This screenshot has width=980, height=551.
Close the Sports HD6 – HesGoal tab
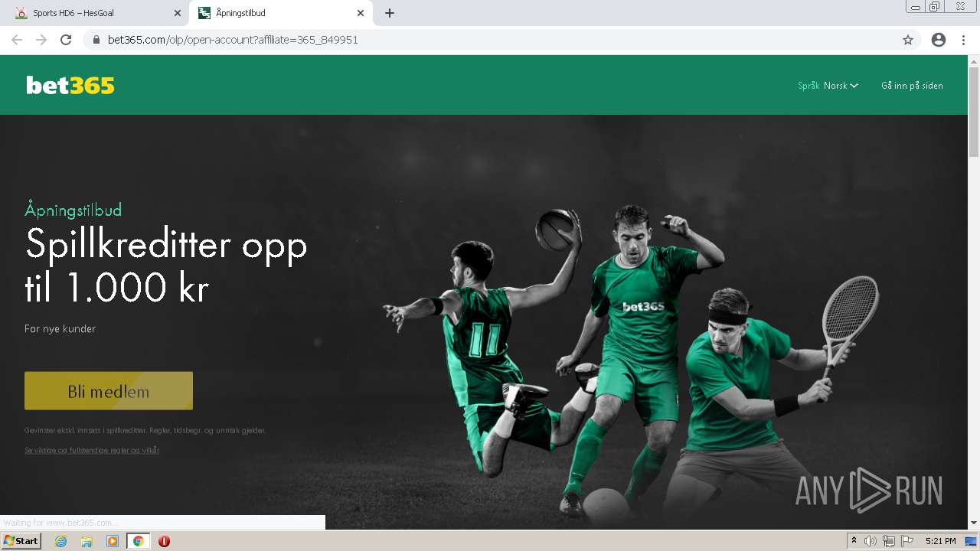(x=178, y=13)
